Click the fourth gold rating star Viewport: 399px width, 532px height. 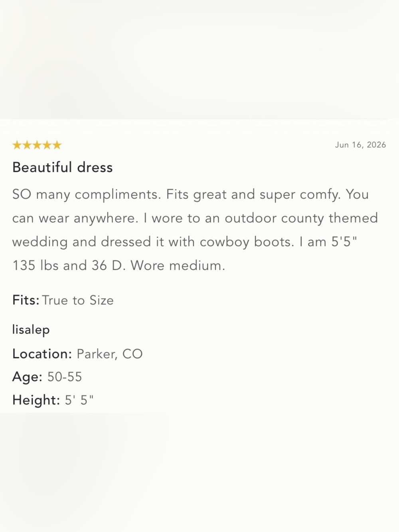[47, 145]
